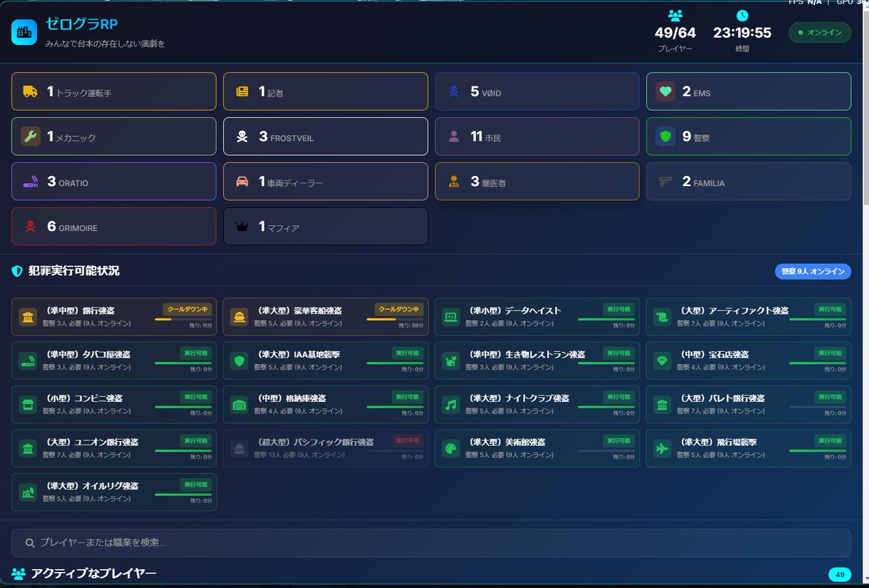Click the red skull icon on GRIMOIRE card
This screenshot has width=869, height=588.
pos(30,227)
